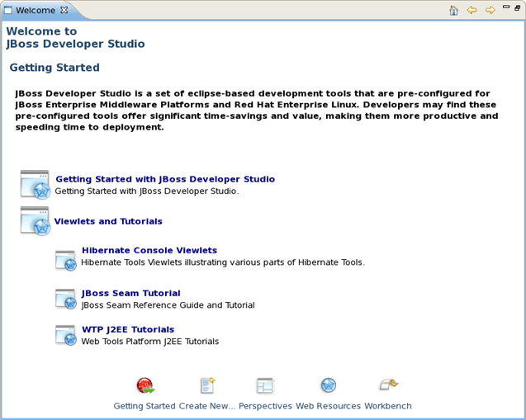Go to Workbench via its icon
The image size is (526, 420).
coord(388,385)
